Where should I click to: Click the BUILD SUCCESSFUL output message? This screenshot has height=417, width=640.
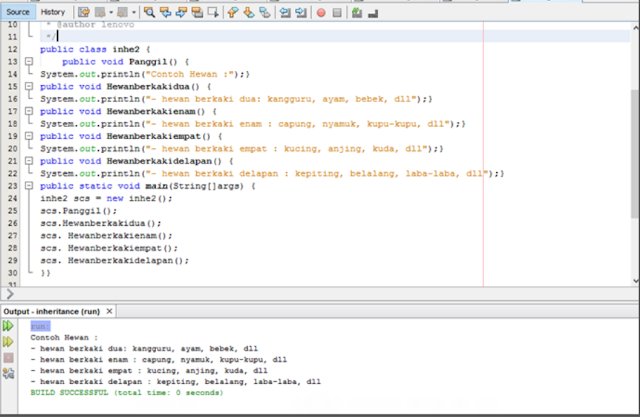tap(127, 393)
